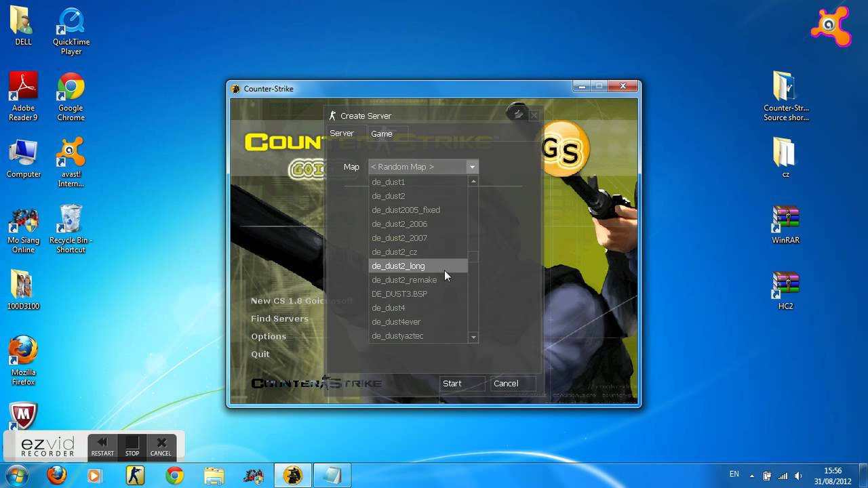Select de_dust2_2007 map
This screenshot has width=868, height=488.
point(418,238)
